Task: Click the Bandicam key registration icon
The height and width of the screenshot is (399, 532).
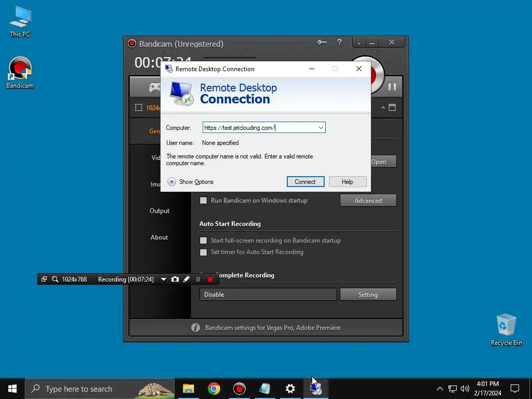Action: (x=322, y=43)
